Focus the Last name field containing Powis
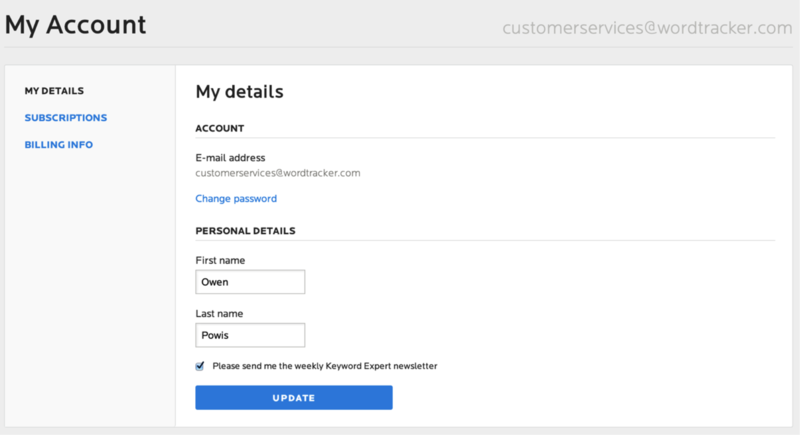800x435 pixels. [250, 335]
